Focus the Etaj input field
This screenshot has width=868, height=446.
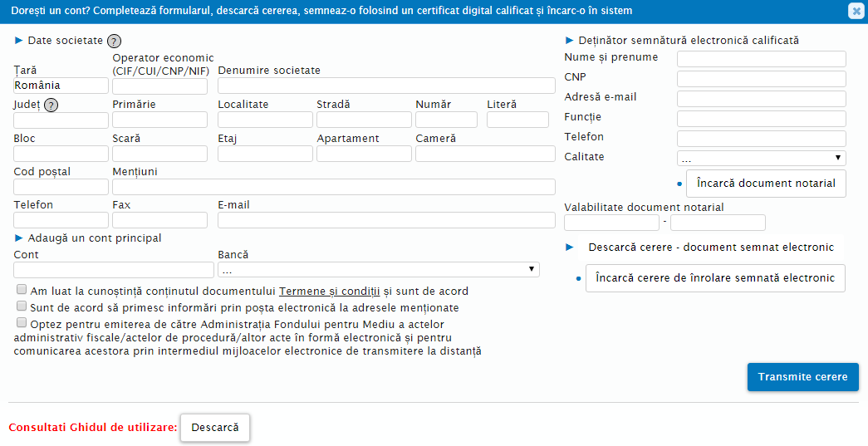coord(265,154)
